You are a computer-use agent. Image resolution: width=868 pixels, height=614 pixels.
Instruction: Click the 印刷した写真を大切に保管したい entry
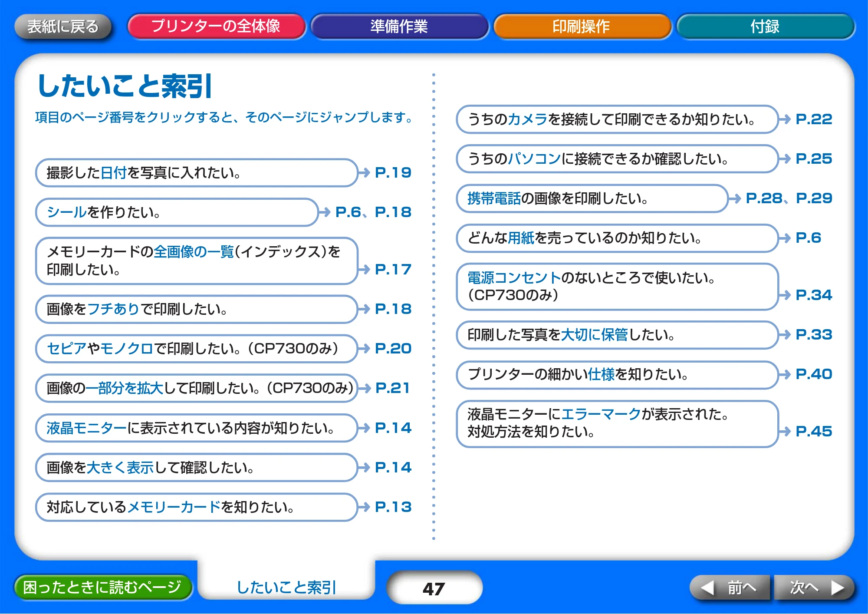[x=618, y=334]
